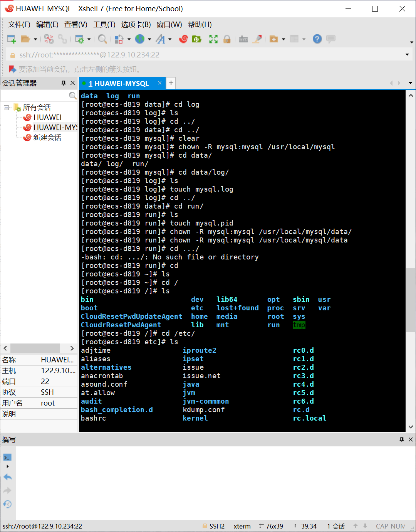416x532 pixels.
Task: Open the 编辑(E) menu
Action: pyautogui.click(x=47, y=25)
